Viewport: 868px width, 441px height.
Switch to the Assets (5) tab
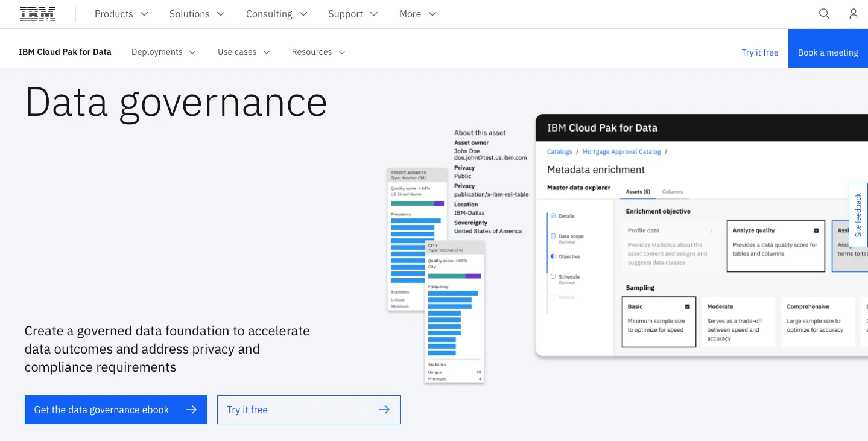[x=638, y=192]
